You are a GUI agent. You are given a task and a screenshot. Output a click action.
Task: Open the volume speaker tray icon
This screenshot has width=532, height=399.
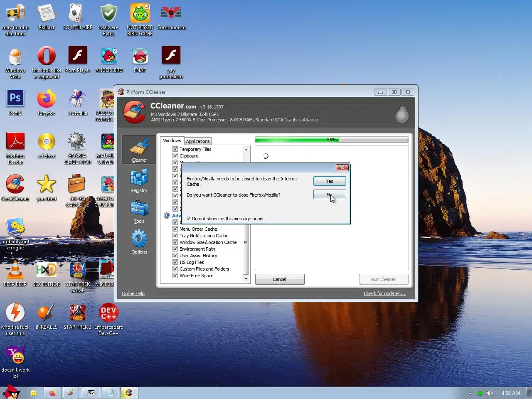coord(490,393)
